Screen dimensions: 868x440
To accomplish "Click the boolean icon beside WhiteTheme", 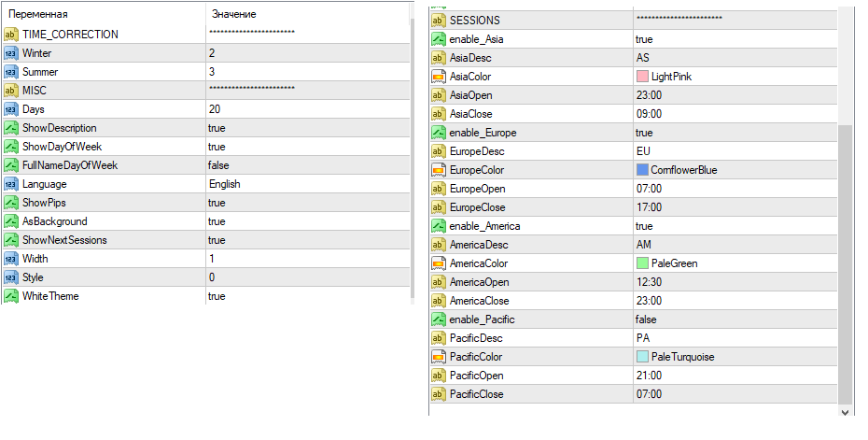I will [10, 296].
